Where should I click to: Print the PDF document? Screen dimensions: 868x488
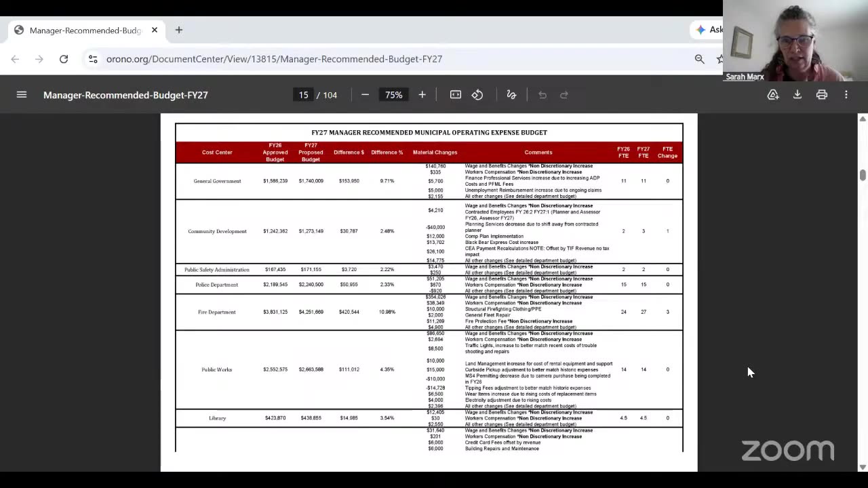[x=822, y=95]
